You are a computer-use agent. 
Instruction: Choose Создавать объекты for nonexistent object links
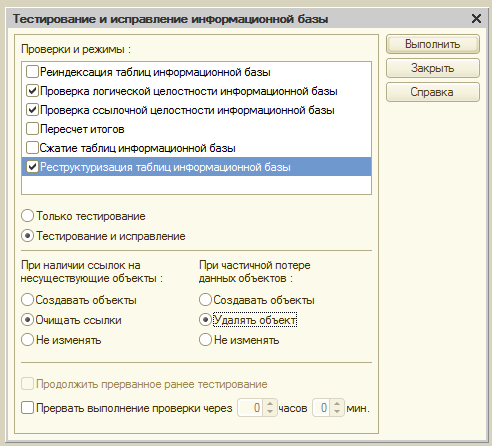click(27, 300)
